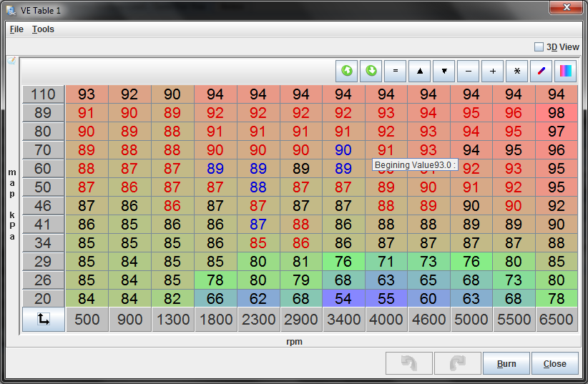Select the 34 kPa map bin header
Screen dimensions: 588x384
43,243
